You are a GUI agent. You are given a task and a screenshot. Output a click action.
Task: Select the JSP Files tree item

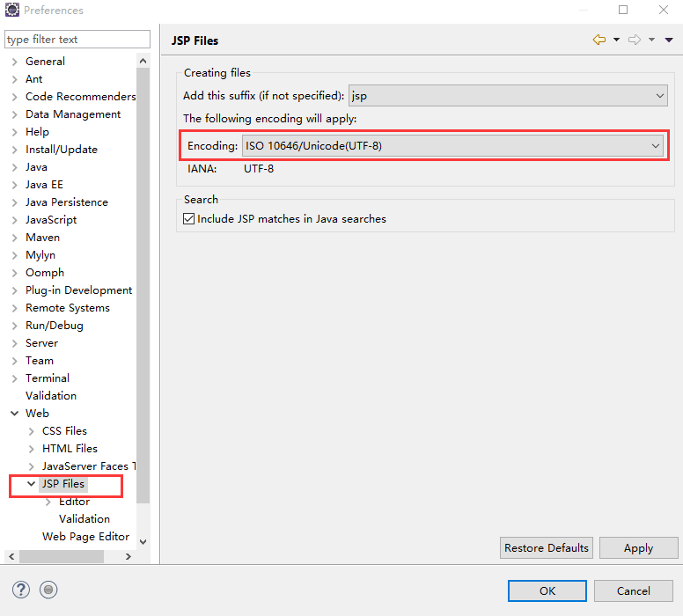coord(63,484)
